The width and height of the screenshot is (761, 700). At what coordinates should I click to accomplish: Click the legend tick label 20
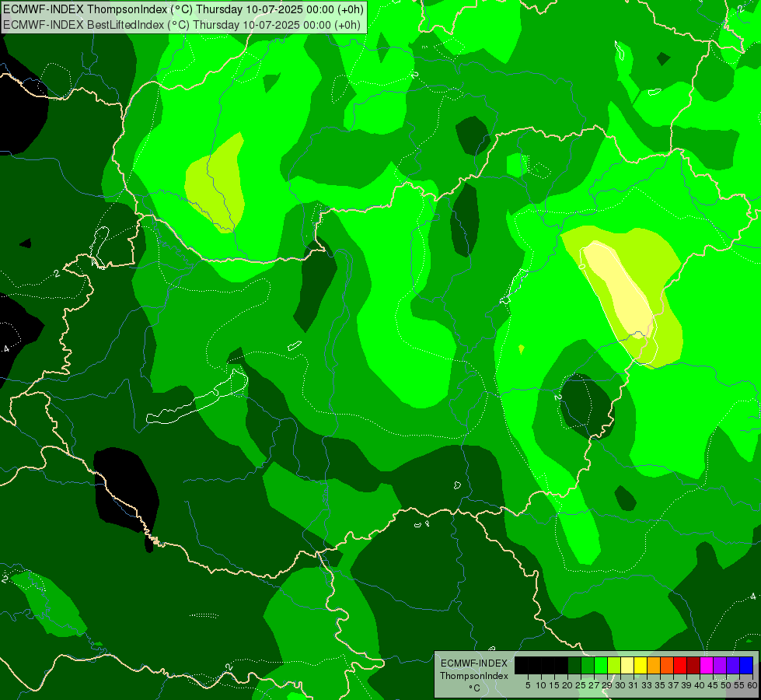coord(568,685)
